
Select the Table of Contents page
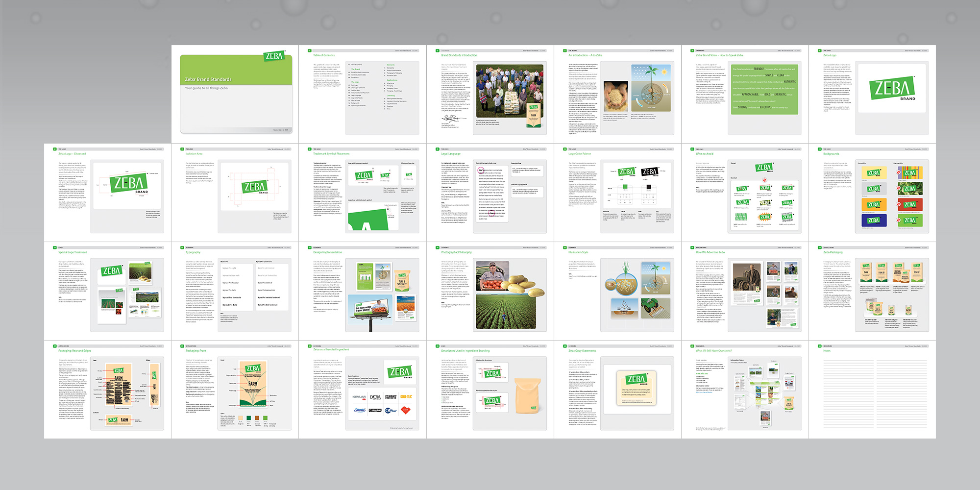tap(363, 94)
